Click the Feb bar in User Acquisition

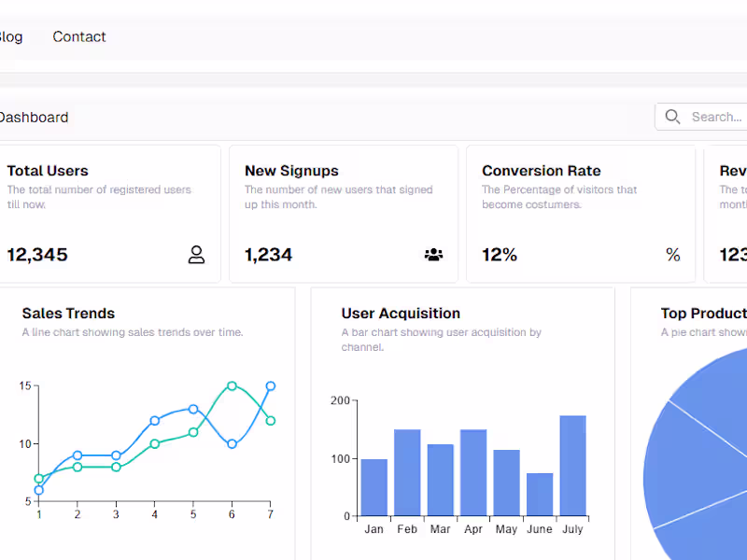[407, 473]
